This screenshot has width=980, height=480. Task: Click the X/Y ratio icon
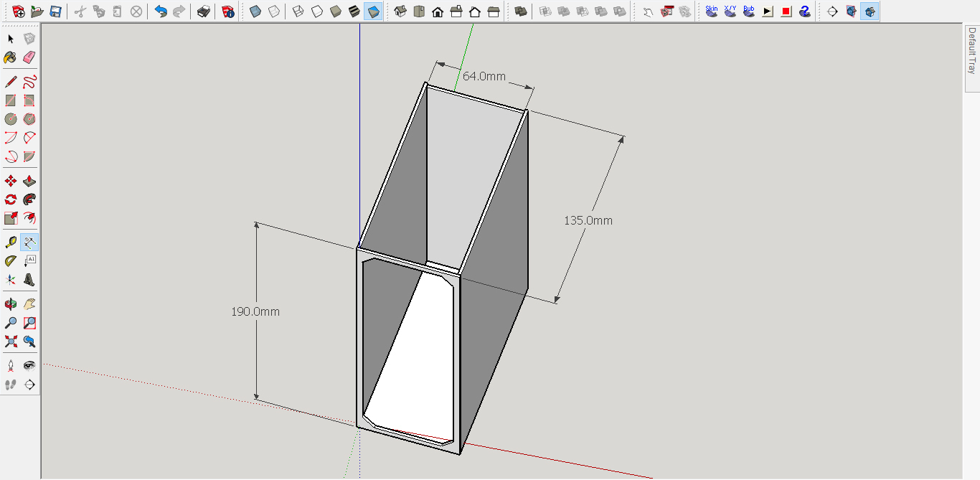click(730, 11)
